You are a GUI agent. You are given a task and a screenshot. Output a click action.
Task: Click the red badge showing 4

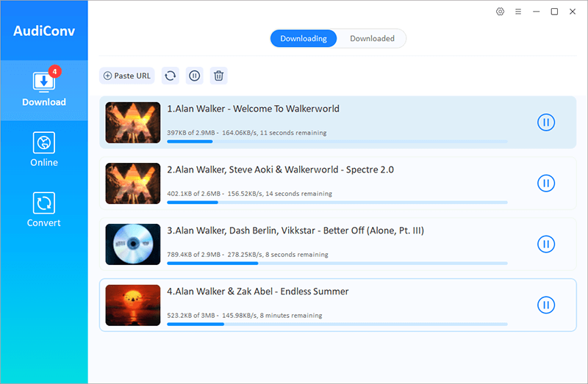54,71
